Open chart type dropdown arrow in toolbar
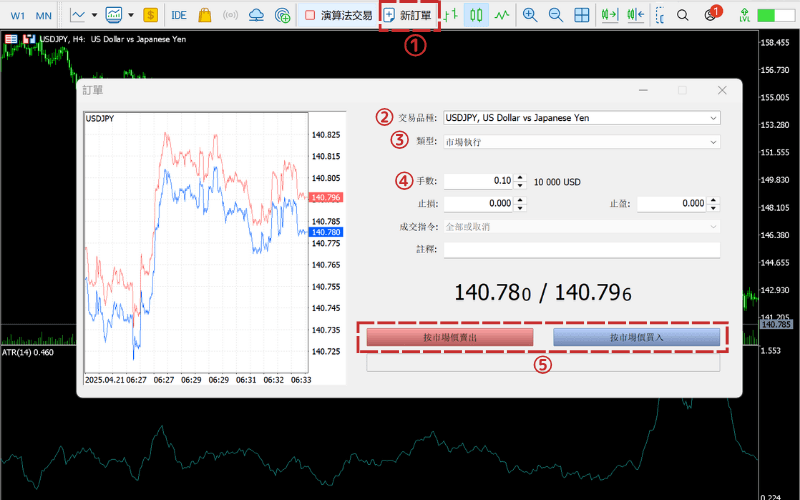 coord(94,15)
